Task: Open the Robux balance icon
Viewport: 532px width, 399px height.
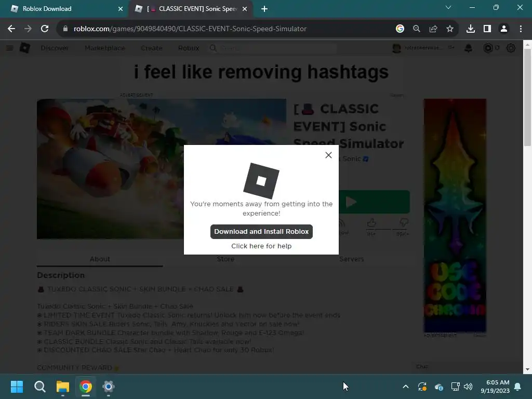Action: (488, 48)
